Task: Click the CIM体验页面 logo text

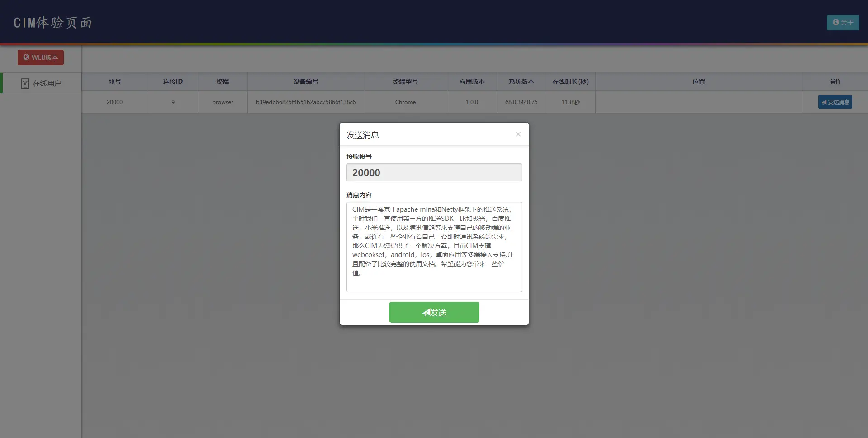Action: 52,22
